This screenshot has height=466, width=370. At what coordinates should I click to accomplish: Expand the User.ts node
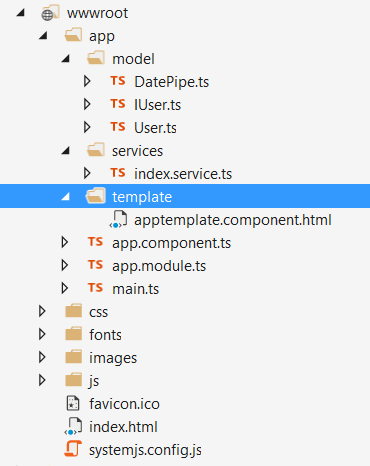point(87,127)
